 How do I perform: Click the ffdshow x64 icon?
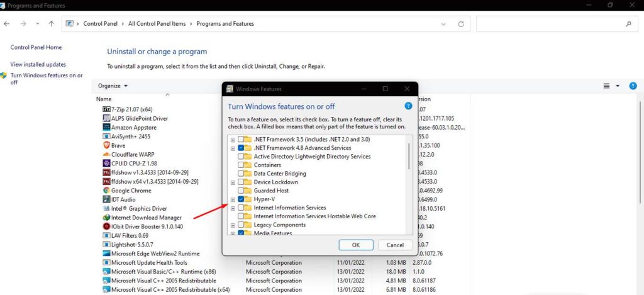106,182
